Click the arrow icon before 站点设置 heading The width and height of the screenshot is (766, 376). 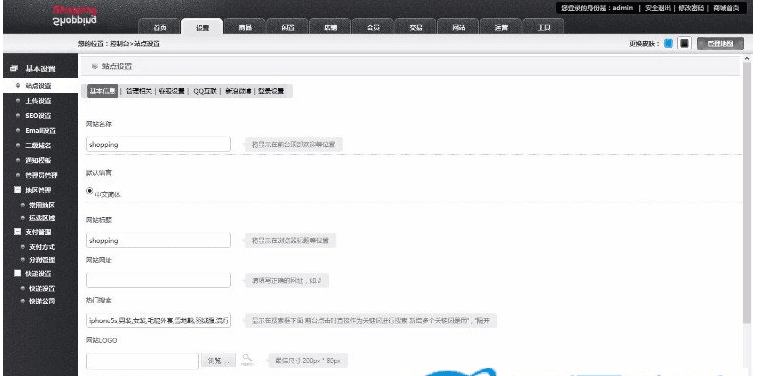(x=95, y=66)
